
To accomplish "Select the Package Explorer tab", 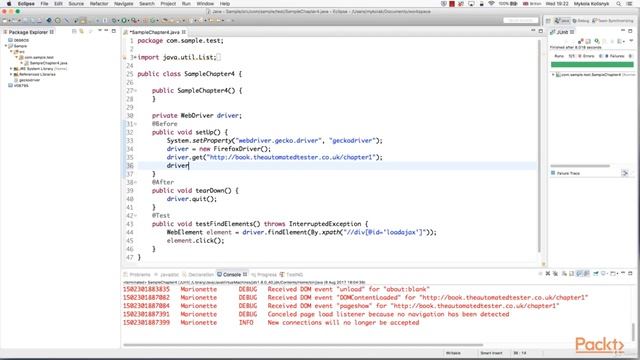I will tap(29, 32).
